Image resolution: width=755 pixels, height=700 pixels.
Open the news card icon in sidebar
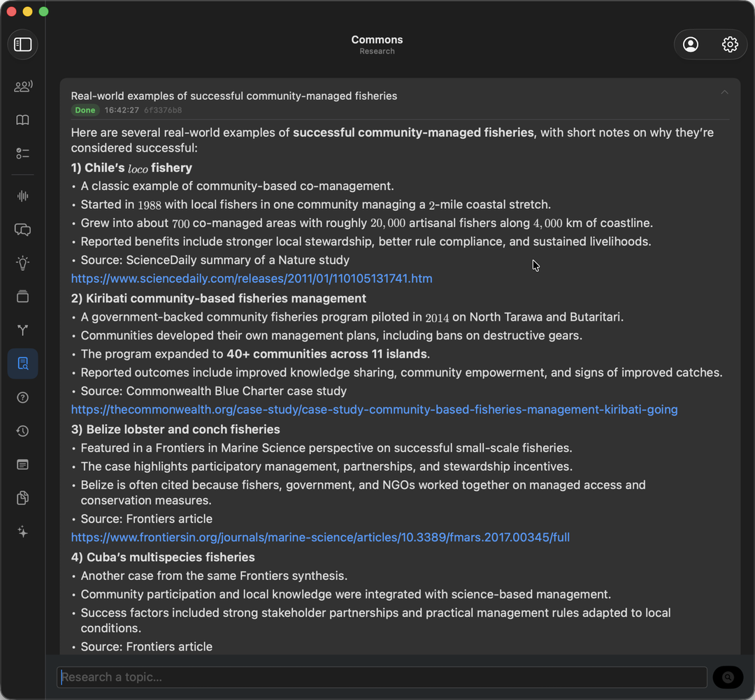(22, 465)
